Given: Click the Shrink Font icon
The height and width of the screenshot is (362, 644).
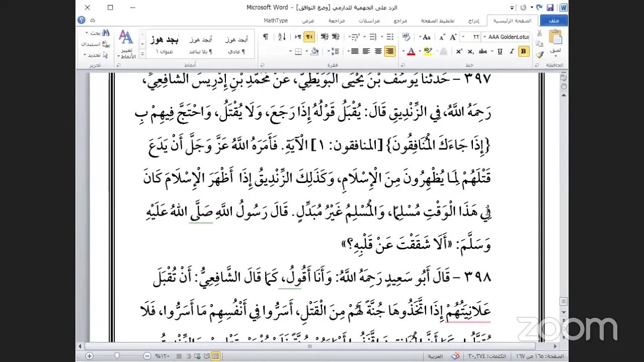Looking at the screenshot, I should 442,37.
